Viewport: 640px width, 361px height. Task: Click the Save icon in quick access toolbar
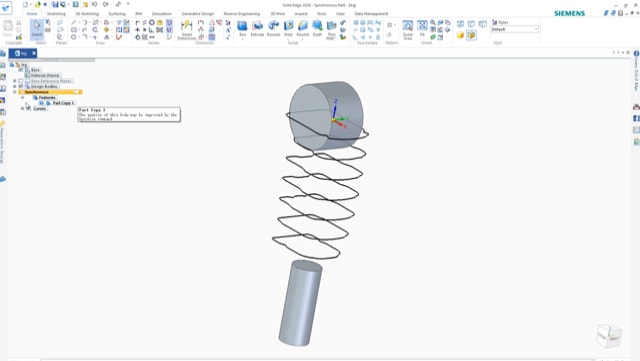click(55, 4)
